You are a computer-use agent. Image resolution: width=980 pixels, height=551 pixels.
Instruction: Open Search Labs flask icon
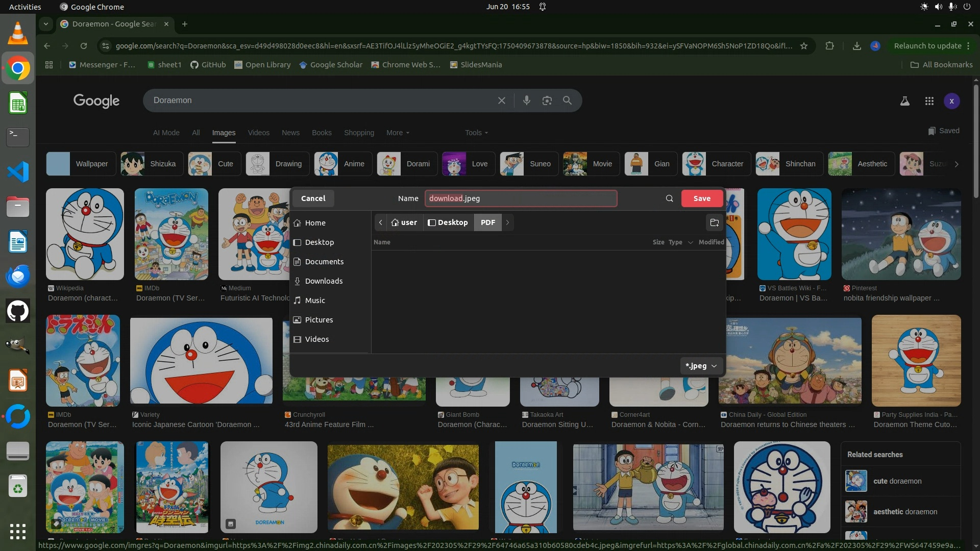point(904,101)
